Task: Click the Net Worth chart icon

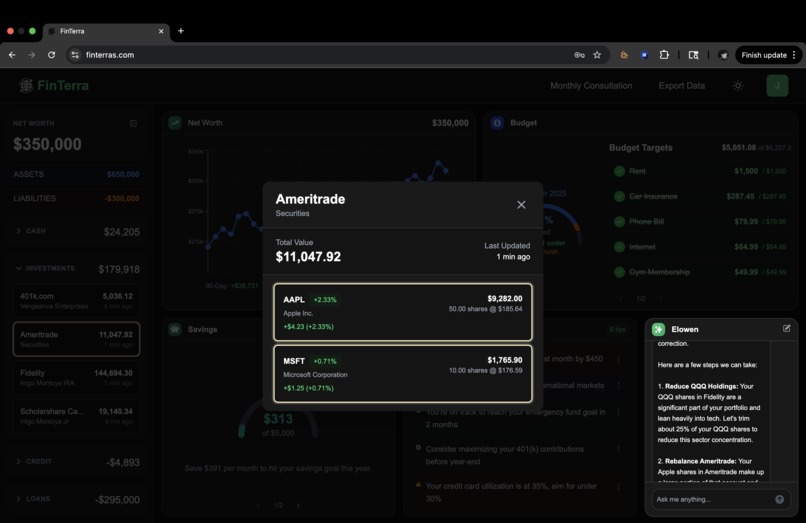Action: click(x=175, y=123)
